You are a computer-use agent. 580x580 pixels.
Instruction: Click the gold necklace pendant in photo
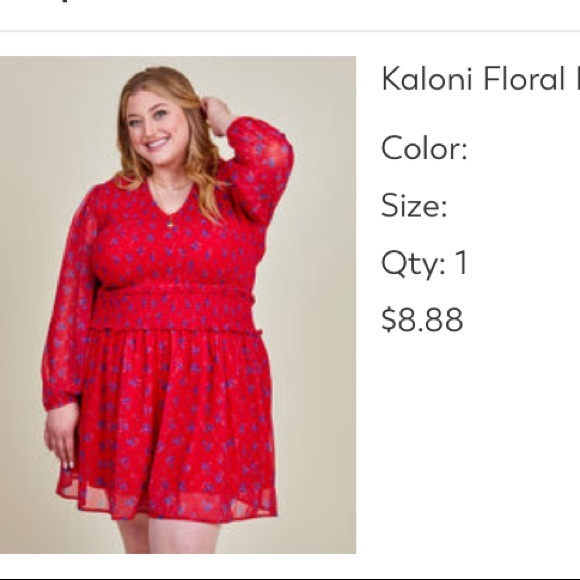tap(171, 223)
